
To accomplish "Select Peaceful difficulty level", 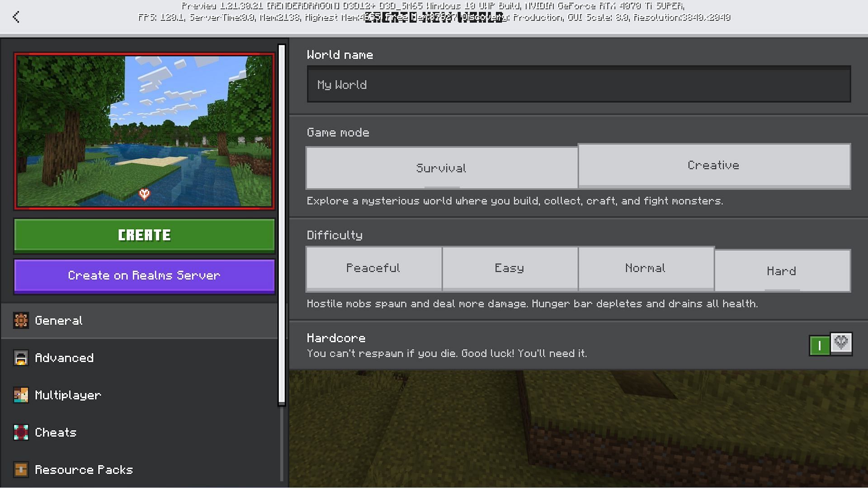I will coord(373,267).
